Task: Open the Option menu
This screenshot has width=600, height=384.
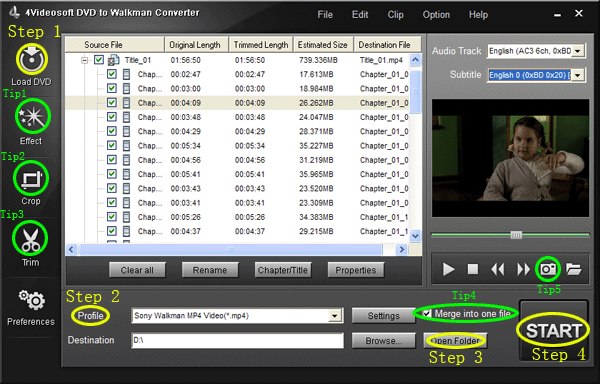Action: click(x=436, y=15)
